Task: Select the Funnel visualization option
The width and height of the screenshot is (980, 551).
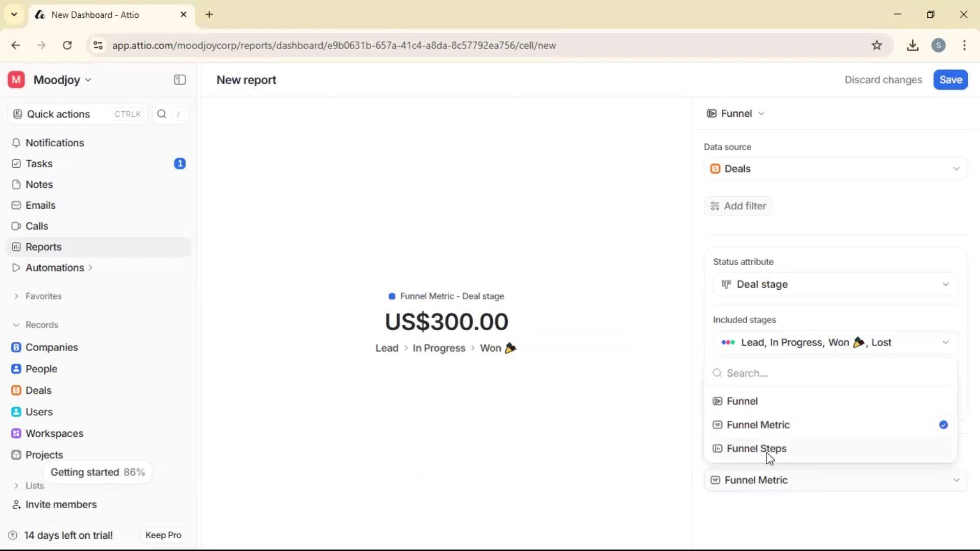Action: (742, 401)
